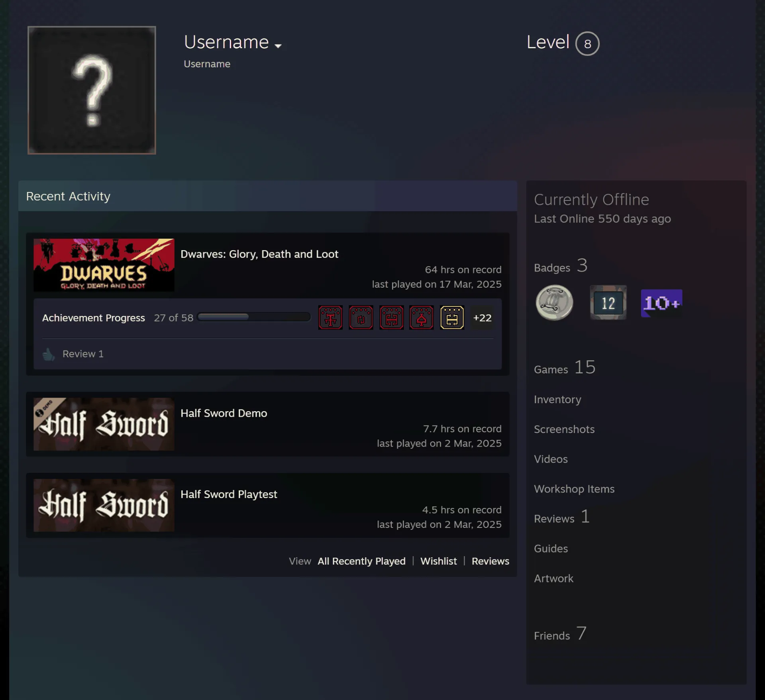Screen dimensions: 765x700
Task: Open the Friends 7 list
Action: [560, 634]
